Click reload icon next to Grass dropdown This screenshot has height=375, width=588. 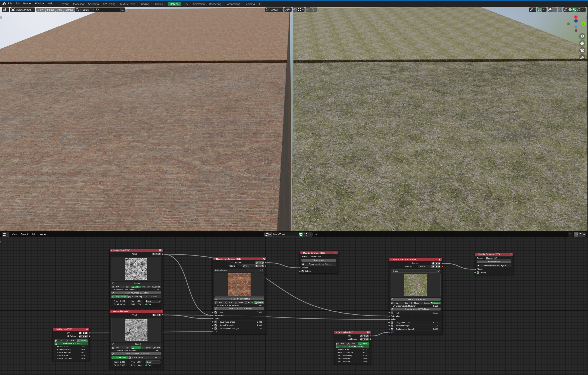point(439,271)
